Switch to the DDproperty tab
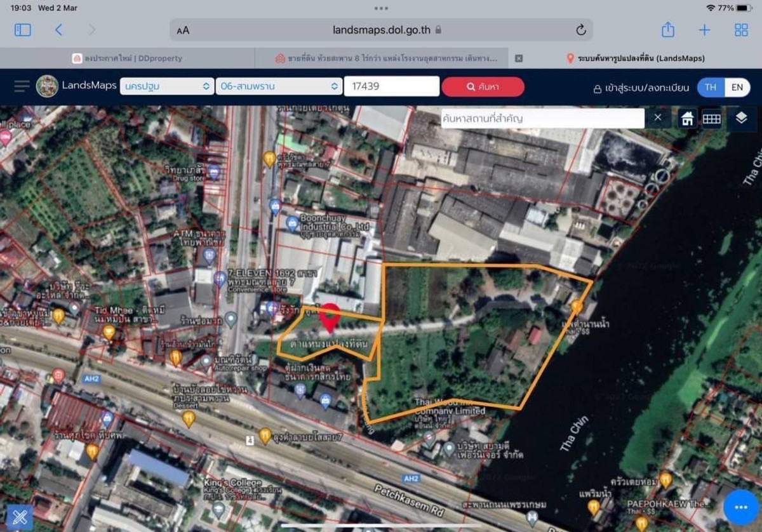Image resolution: width=762 pixels, height=532 pixels. (127, 58)
